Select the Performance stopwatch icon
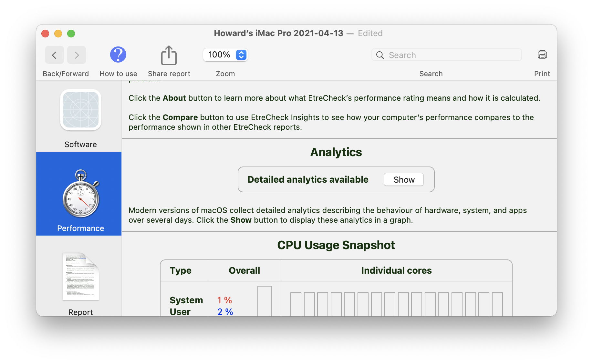Screen dimensions: 593x364 81,194
